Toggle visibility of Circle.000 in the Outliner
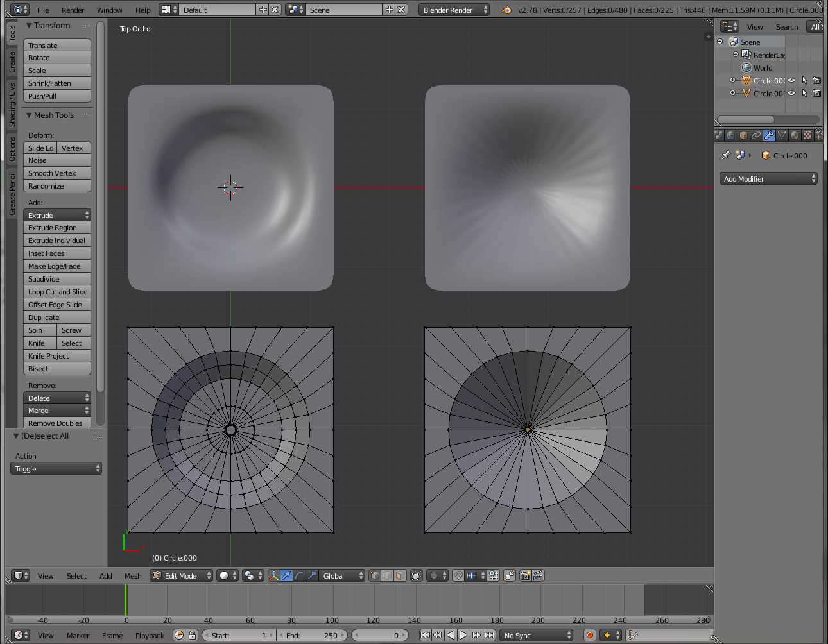The image size is (828, 644). [791, 80]
